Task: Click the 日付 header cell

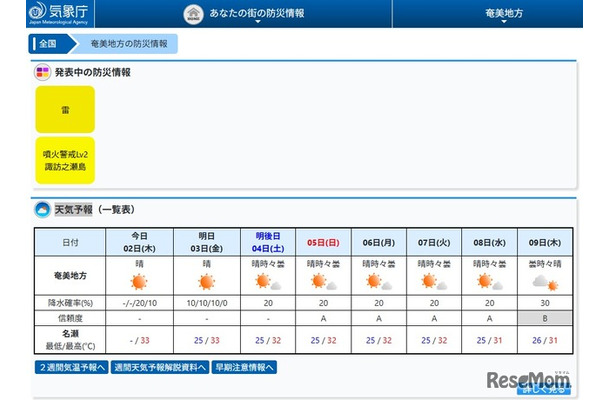Action: coord(70,242)
